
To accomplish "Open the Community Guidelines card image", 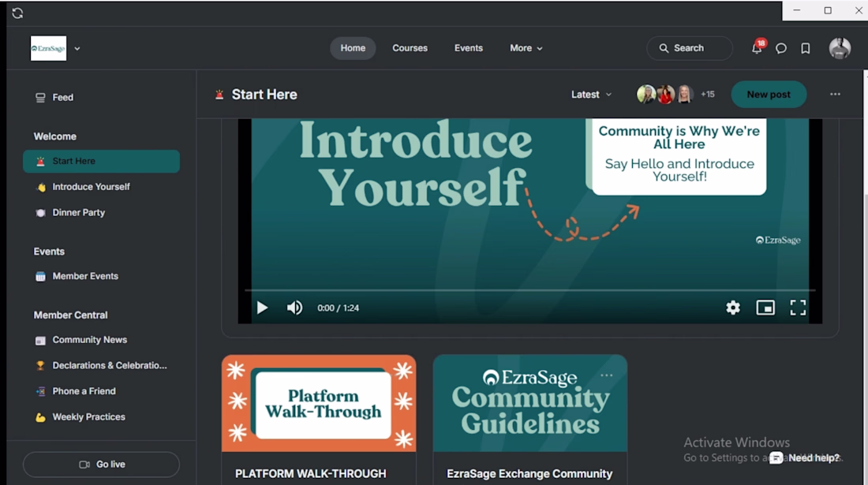I will pyautogui.click(x=530, y=403).
